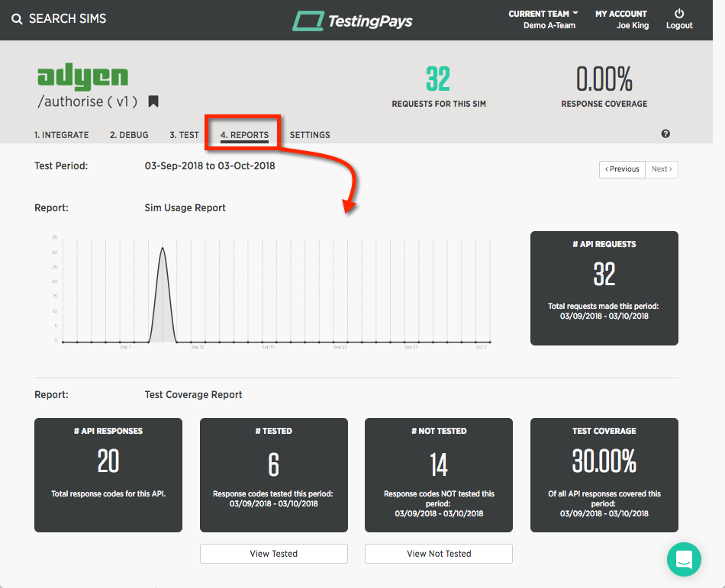The height and width of the screenshot is (588, 725).
Task: Go to Previous test period
Action: click(622, 169)
